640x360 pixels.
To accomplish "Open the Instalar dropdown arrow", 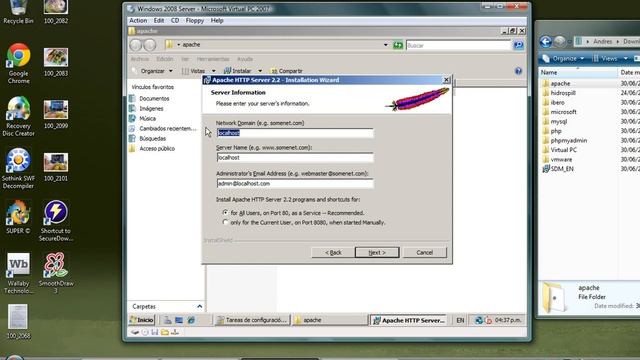I will click(x=260, y=71).
